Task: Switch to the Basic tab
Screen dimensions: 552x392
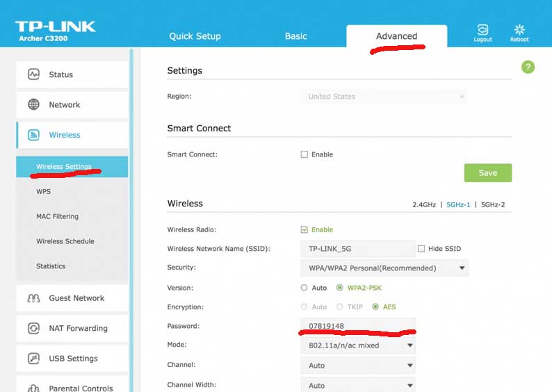Action: click(296, 36)
